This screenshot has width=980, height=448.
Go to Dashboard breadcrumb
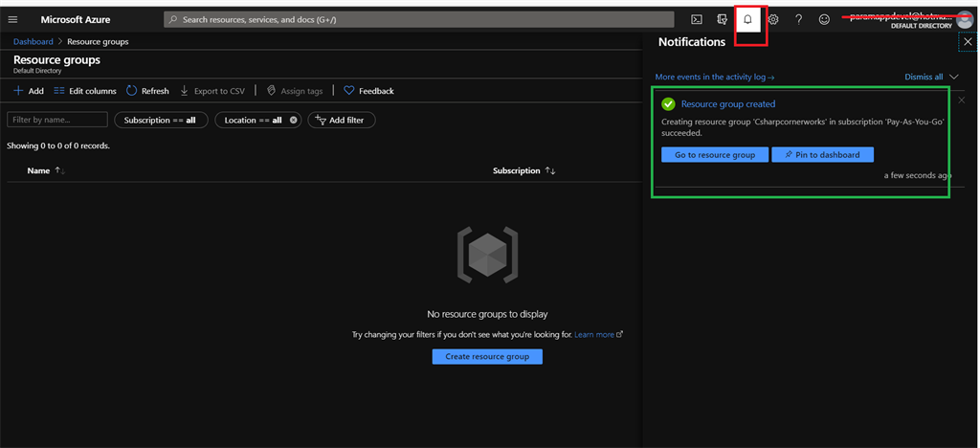(33, 42)
